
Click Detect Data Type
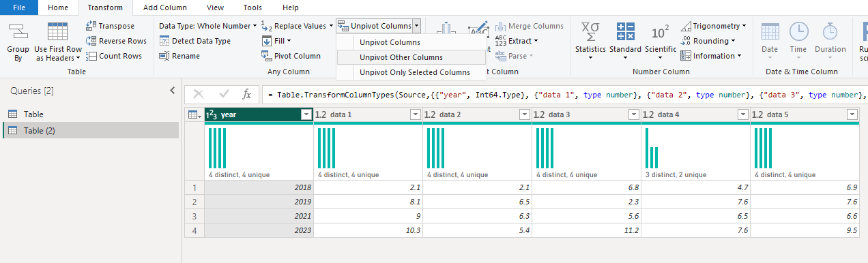click(194, 41)
